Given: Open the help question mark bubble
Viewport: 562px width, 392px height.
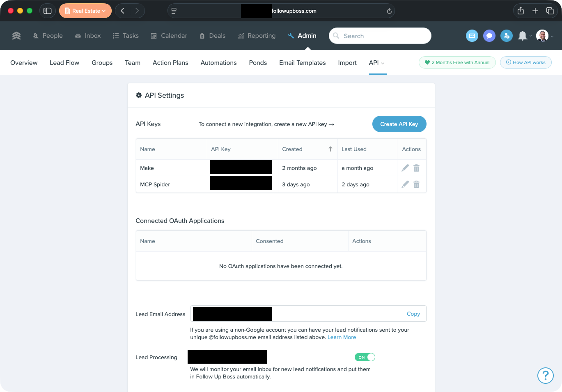Looking at the screenshot, I should tap(546, 375).
